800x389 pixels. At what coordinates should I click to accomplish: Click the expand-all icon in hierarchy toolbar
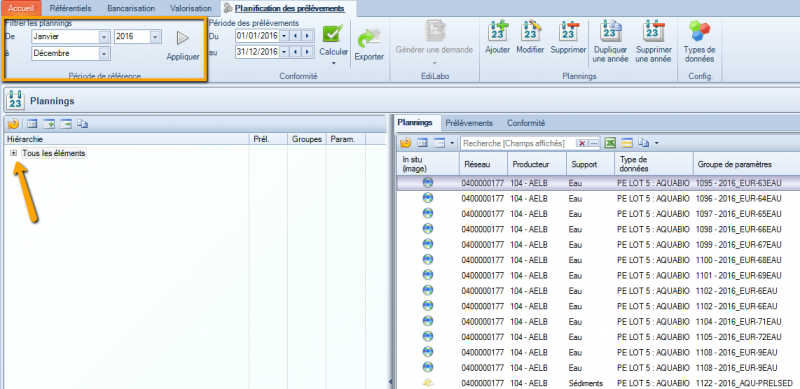pos(49,124)
